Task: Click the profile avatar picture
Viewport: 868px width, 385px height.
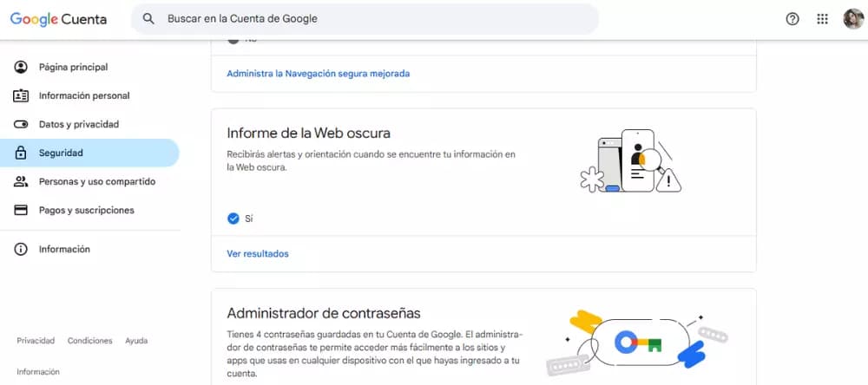Action: [852, 19]
